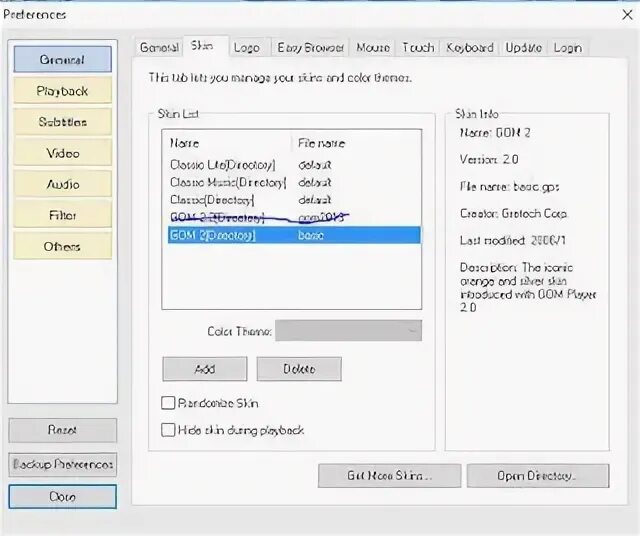
Task: Enable Randomize Skin checkbox
Action: point(168,403)
